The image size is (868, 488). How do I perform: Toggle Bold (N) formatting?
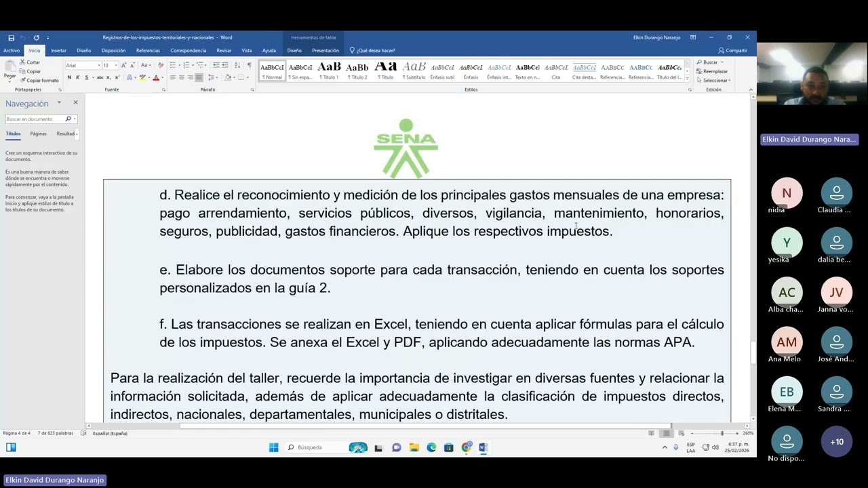click(69, 77)
